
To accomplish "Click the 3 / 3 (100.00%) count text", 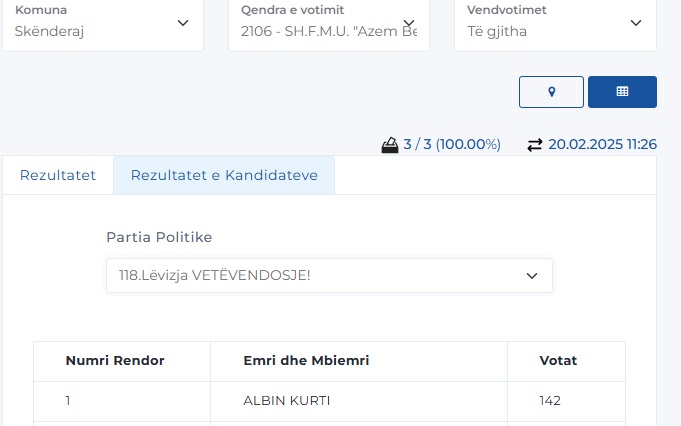I will (x=451, y=145).
